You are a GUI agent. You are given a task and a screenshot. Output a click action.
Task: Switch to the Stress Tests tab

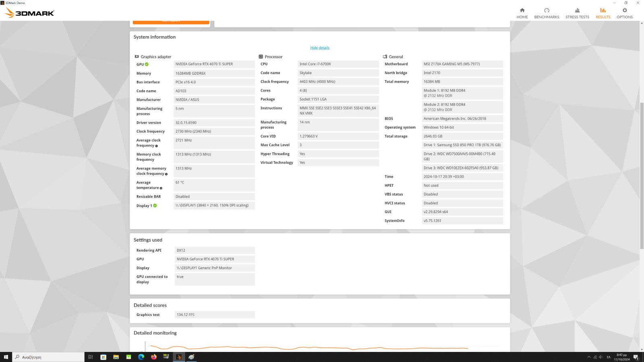[577, 13]
